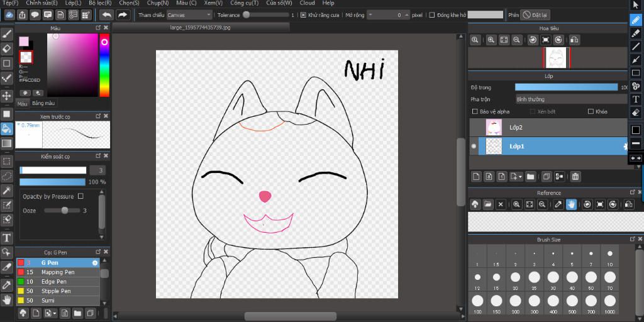The height and width of the screenshot is (322, 644).
Task: Open the Tệp(F) menu
Action: (x=10, y=3)
